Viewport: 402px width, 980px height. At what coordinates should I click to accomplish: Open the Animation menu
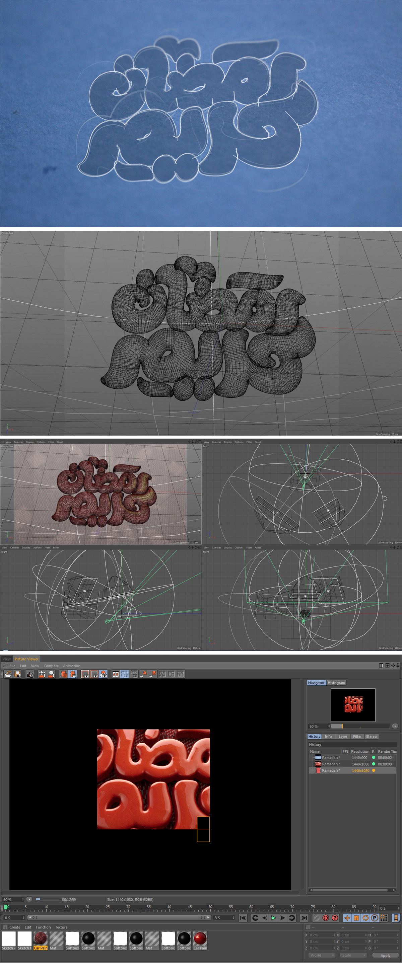72,666
